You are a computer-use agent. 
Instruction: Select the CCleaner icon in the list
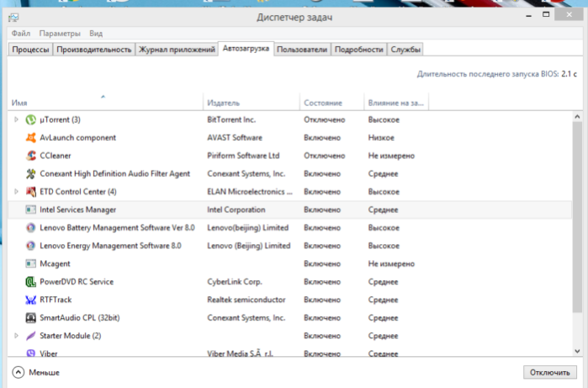[31, 156]
